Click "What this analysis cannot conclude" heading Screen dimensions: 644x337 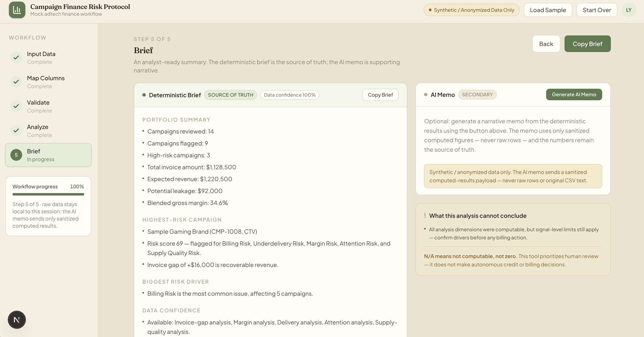[x=478, y=216]
